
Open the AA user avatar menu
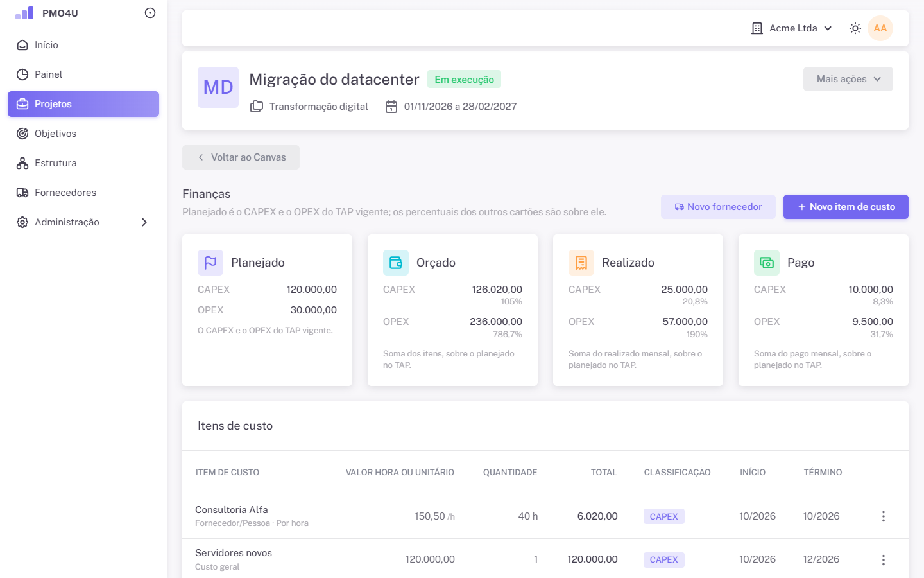(880, 28)
